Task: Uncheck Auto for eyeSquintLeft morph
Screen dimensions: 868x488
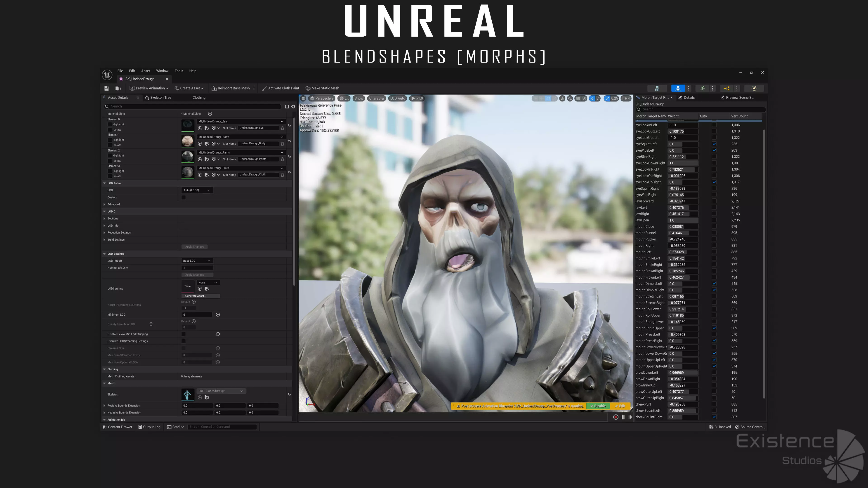Action: [714, 144]
